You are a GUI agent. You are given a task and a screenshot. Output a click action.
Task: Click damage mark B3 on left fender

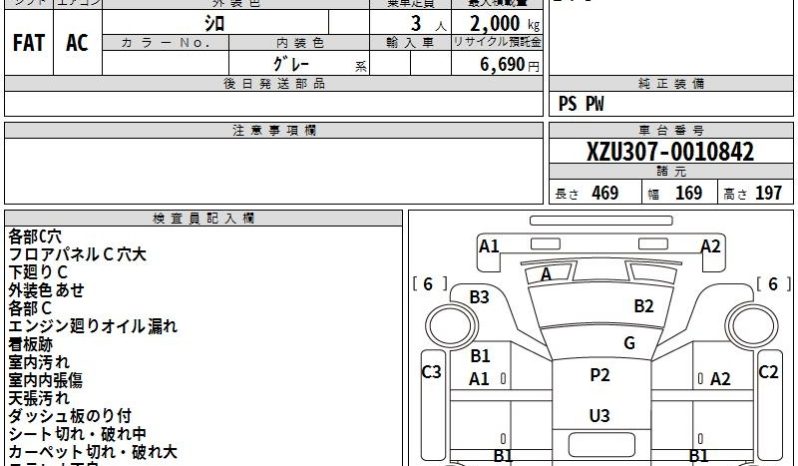tap(479, 297)
